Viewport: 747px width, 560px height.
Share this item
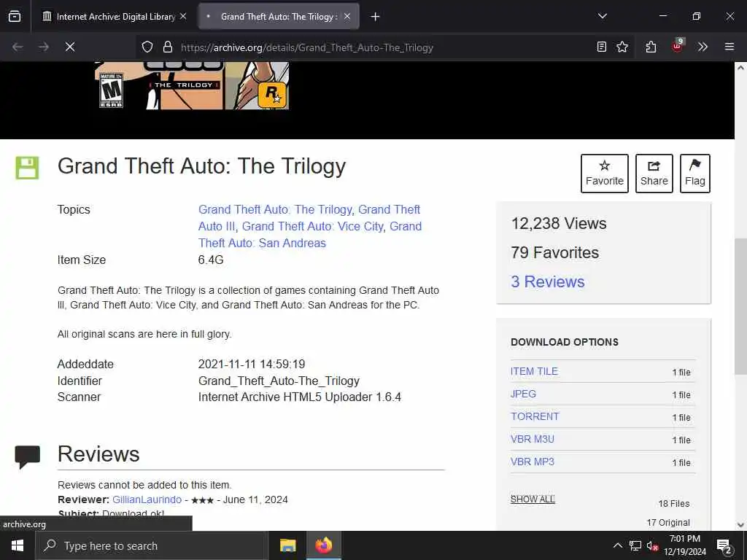654,174
